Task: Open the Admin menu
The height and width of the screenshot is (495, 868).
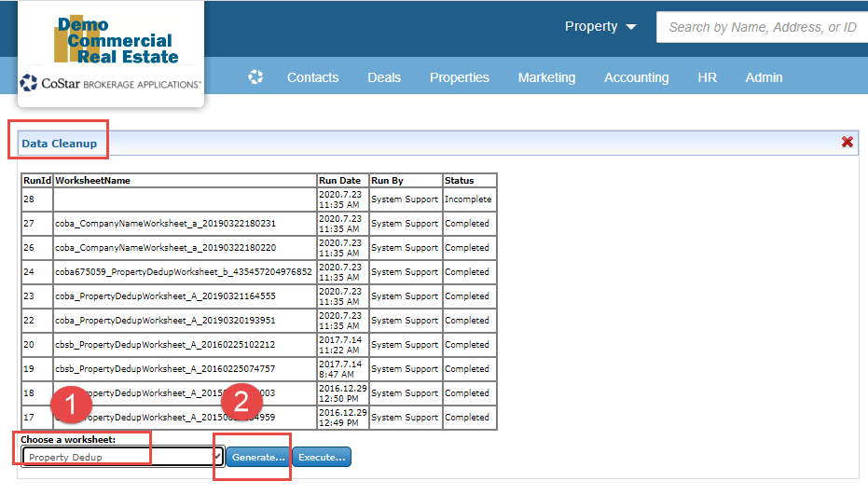Action: [x=764, y=77]
